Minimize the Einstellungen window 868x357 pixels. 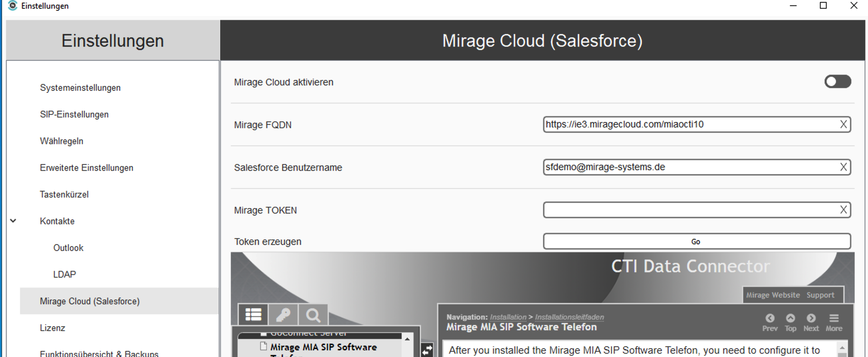[x=793, y=6]
